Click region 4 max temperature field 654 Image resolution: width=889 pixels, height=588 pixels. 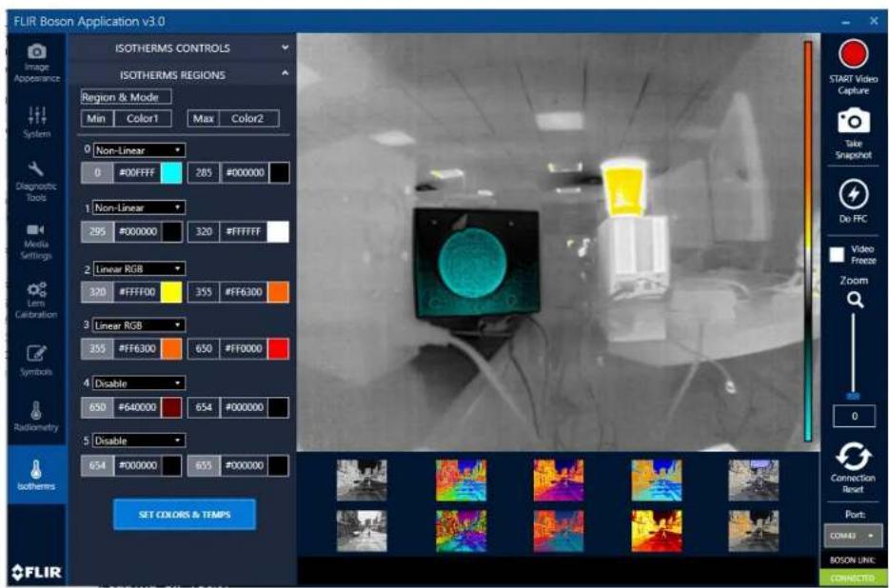204,407
